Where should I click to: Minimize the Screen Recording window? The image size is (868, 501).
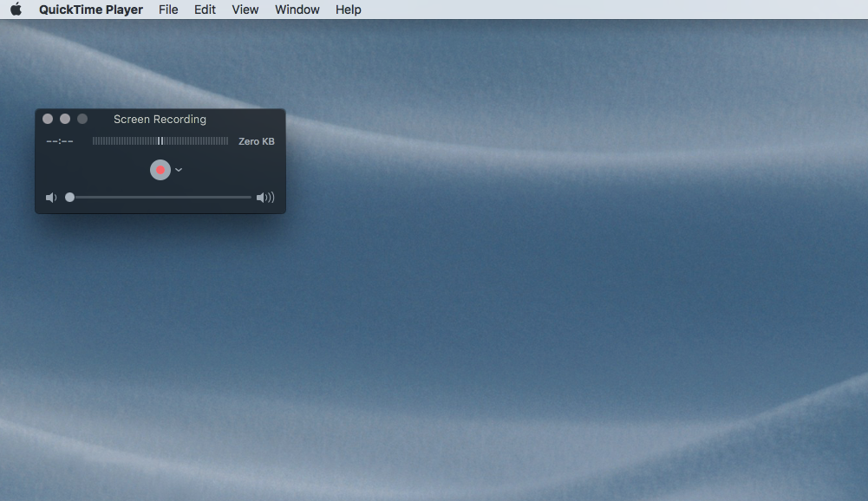(65, 119)
